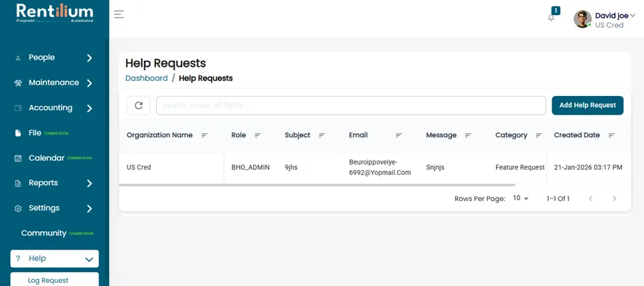Focus the search across all fields box
644x286 pixels.
351,105
